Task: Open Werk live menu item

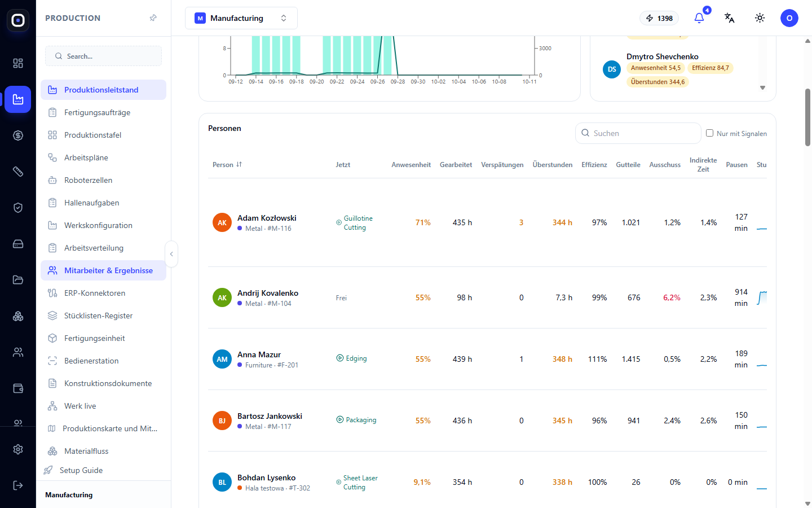Action: (103, 406)
